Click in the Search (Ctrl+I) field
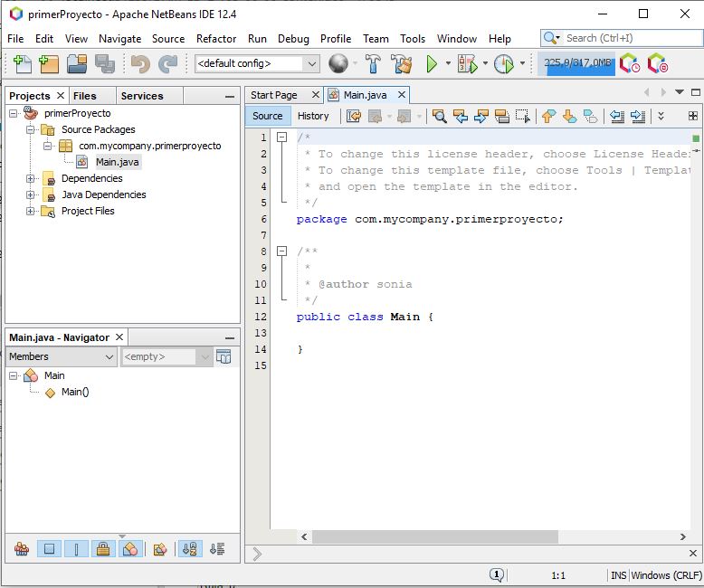The image size is (704, 588). (623, 38)
